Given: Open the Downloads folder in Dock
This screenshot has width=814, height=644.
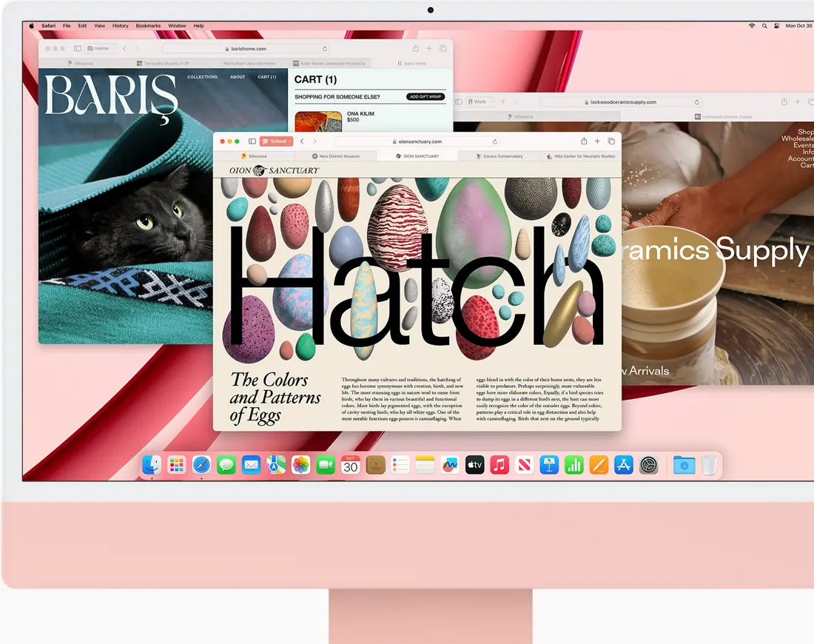Looking at the screenshot, I should 684,465.
